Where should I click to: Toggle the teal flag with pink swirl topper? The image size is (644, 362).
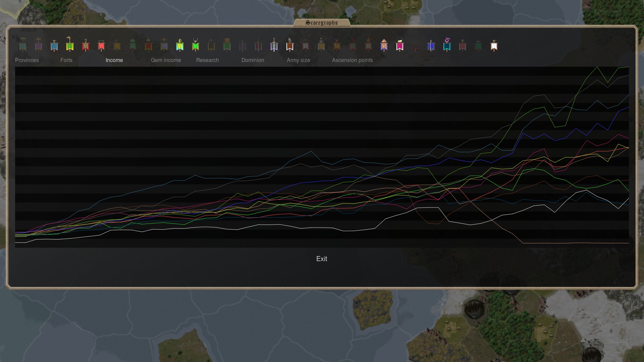click(x=447, y=45)
